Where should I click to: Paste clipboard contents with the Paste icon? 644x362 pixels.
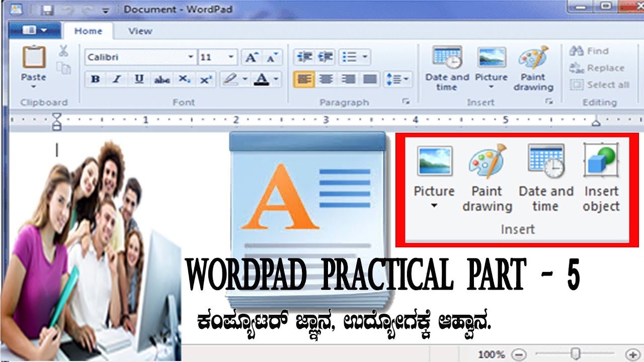pyautogui.click(x=34, y=57)
